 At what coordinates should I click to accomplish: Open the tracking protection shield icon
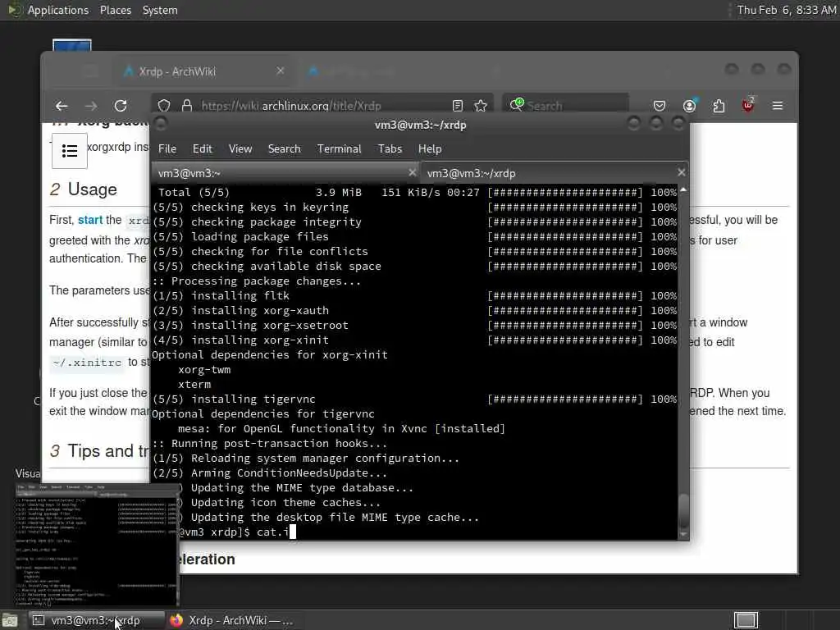coord(164,106)
